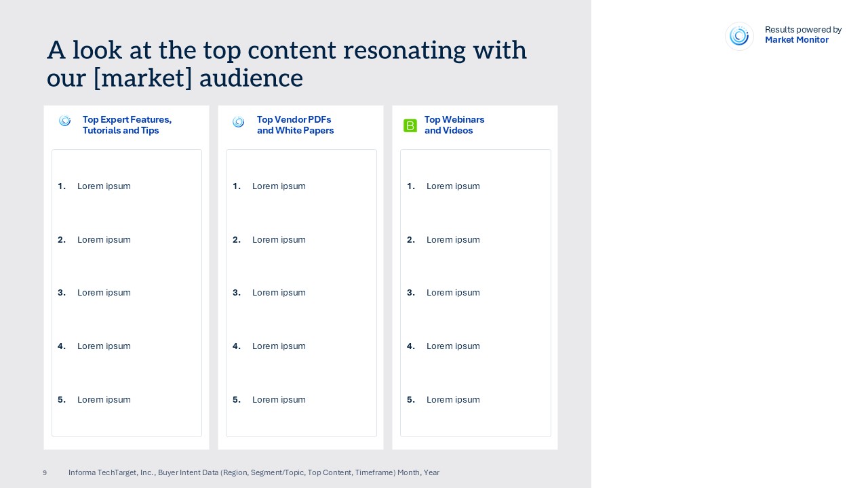This screenshot has height=488, width=868.
Task: Select item 1 in the Expert Features list
Action: [104, 186]
